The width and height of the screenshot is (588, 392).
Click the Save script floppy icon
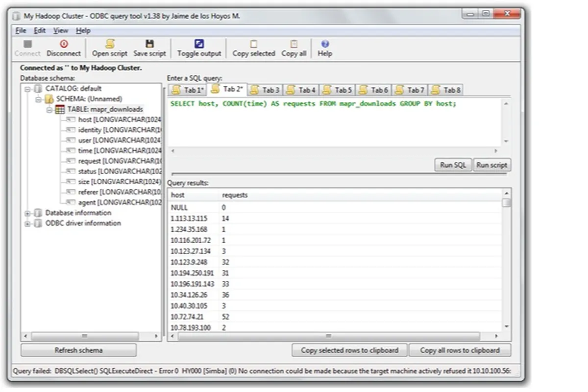(x=150, y=44)
